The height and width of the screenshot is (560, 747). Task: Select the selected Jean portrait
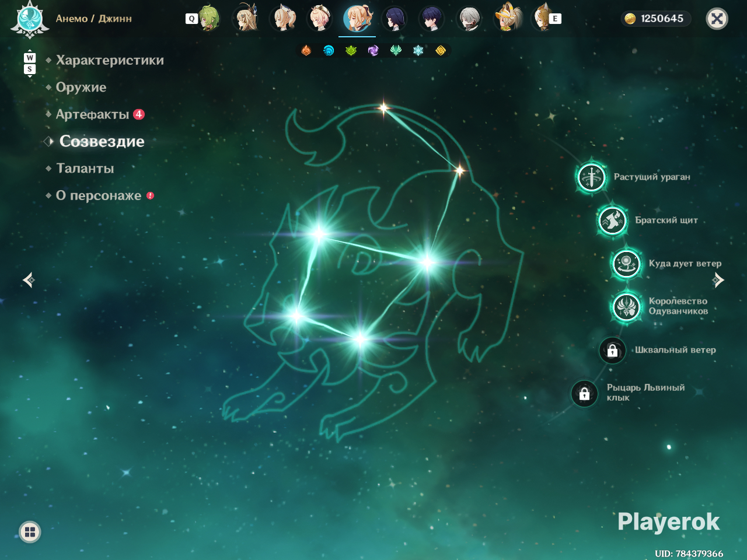coord(357,18)
